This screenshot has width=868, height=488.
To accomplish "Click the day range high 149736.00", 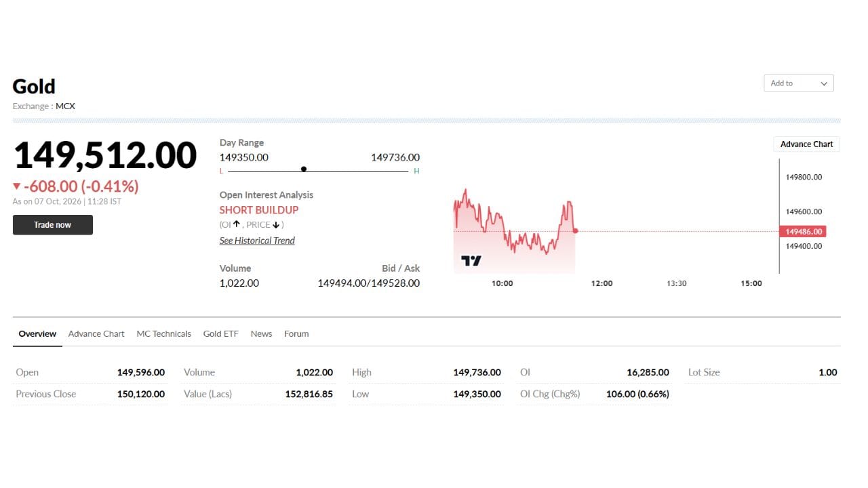I will coord(395,157).
